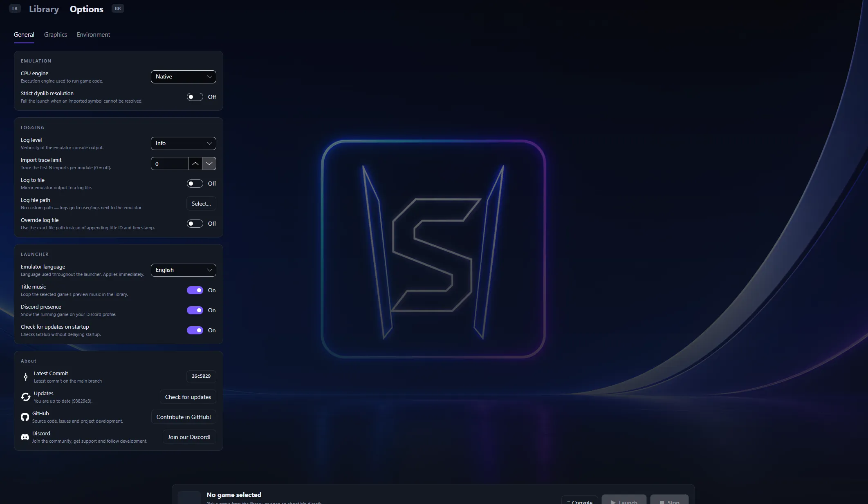Click the Check for updates button
The height and width of the screenshot is (504, 868).
188,397
